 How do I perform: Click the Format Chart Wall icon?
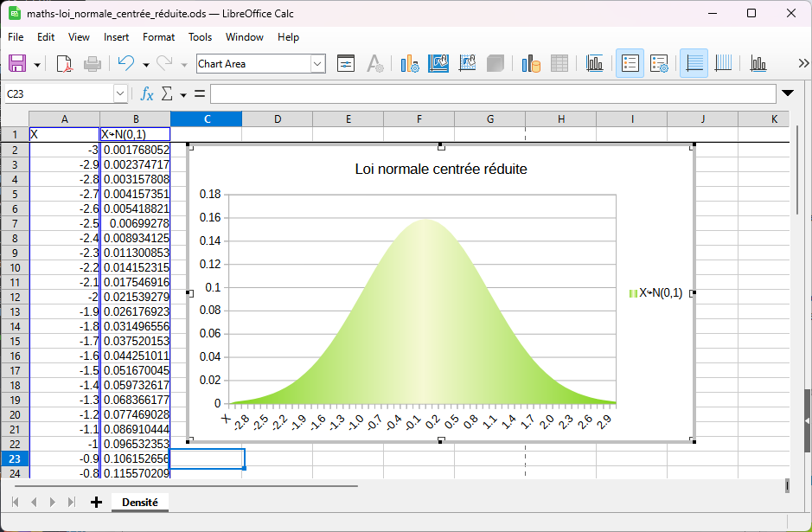click(467, 64)
